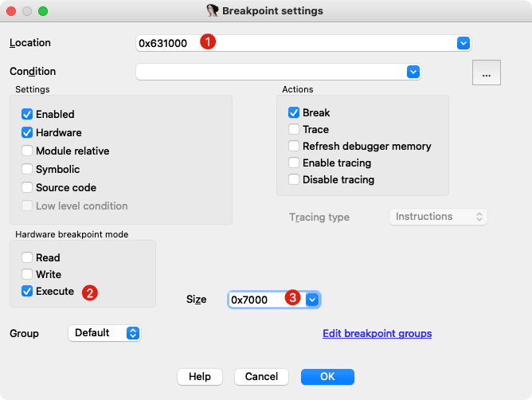Click the green zoom window button
532x400 pixels.
click(x=43, y=11)
